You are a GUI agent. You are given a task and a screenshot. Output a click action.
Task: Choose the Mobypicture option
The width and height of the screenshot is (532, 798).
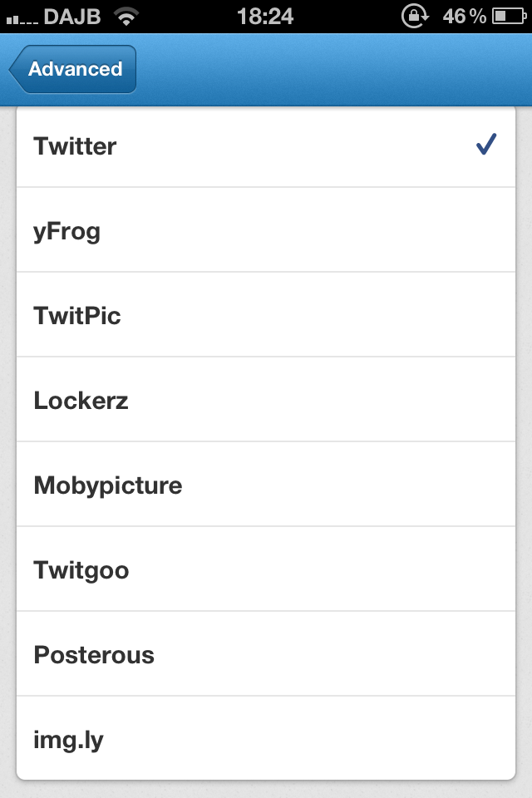pos(266,485)
